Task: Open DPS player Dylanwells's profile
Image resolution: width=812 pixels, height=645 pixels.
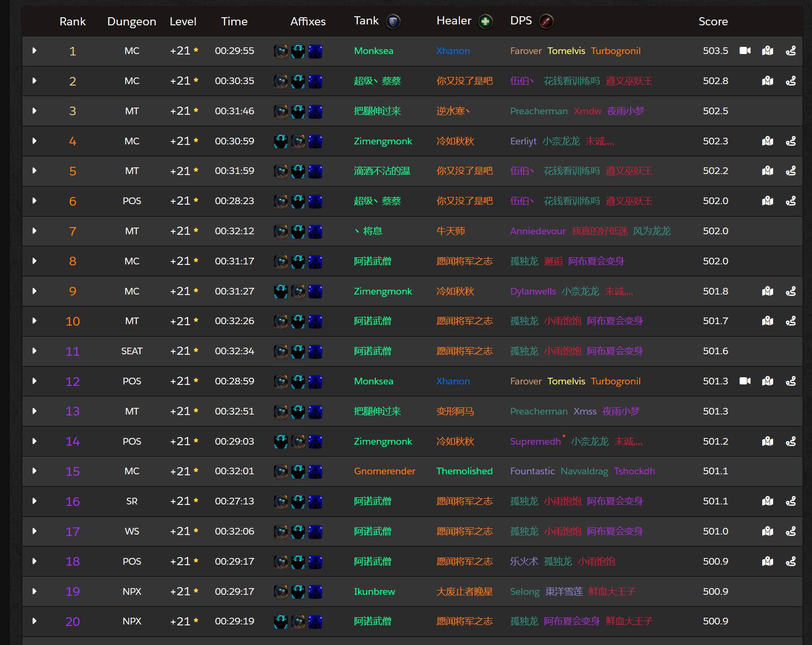Action: pyautogui.click(x=533, y=291)
